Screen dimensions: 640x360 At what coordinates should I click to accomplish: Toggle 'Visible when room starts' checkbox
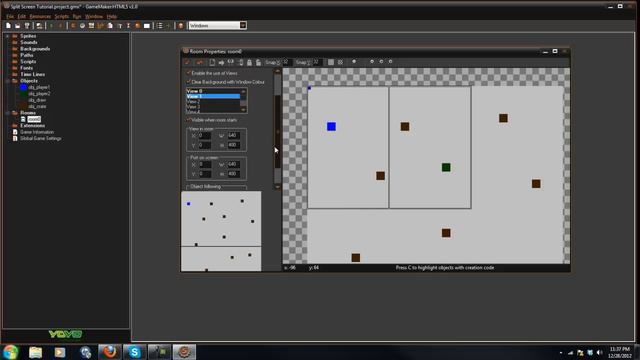click(x=189, y=120)
